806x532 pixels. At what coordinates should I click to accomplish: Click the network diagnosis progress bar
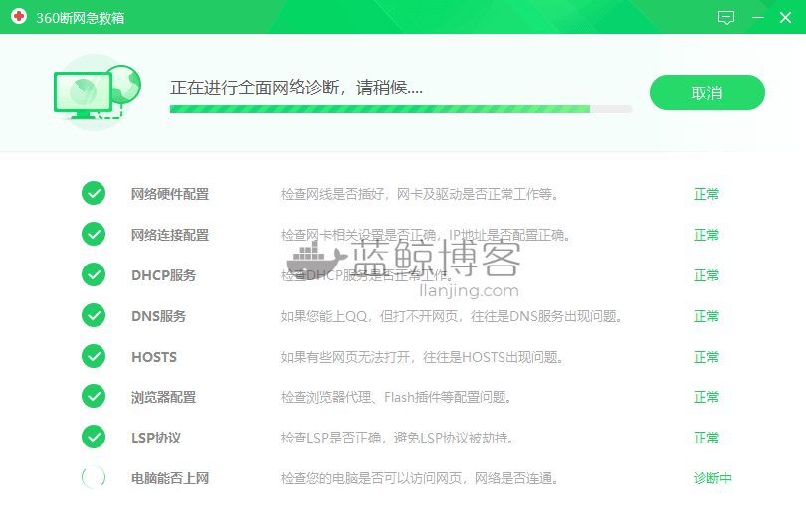coord(401,109)
